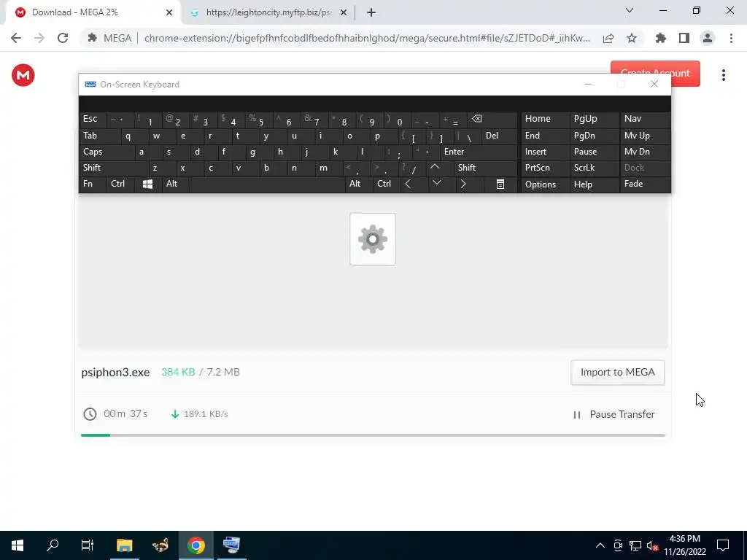
Task: Open Chrome's three-dot settings menu
Action: click(x=731, y=38)
